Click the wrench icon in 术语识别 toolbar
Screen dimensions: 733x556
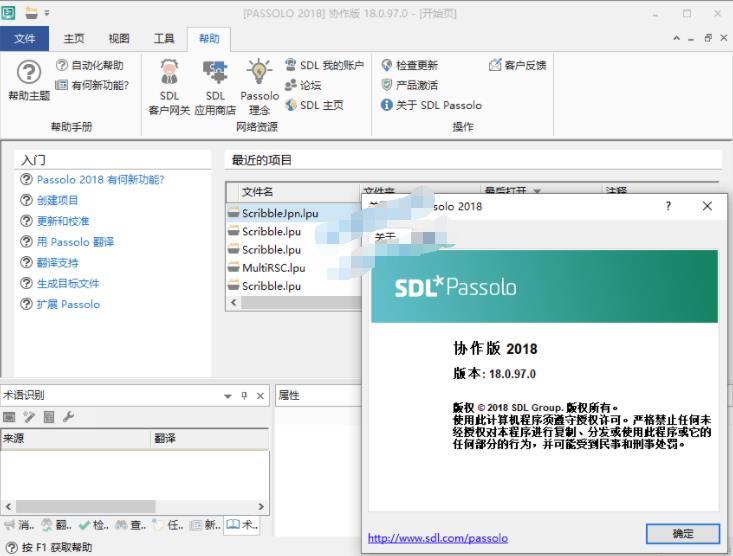tap(68, 417)
